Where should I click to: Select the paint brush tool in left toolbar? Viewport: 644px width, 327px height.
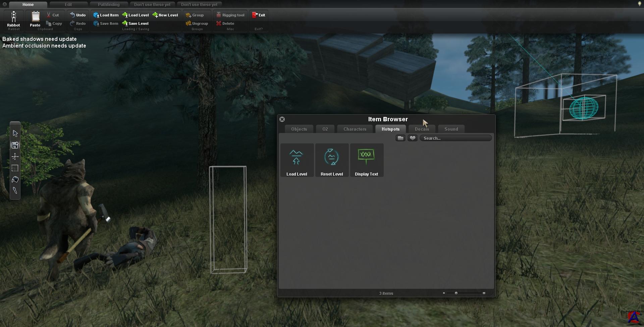click(x=15, y=191)
